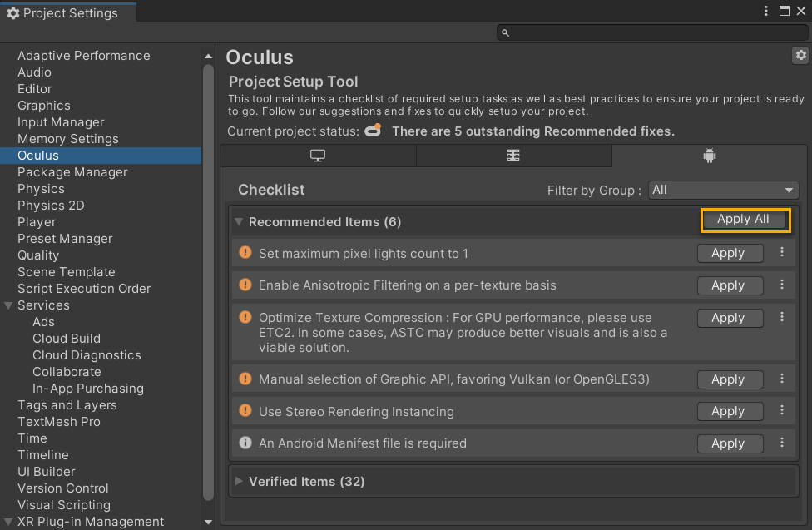
Task: Click warning icon beside Optimize Texture Compression
Action: pos(245,317)
